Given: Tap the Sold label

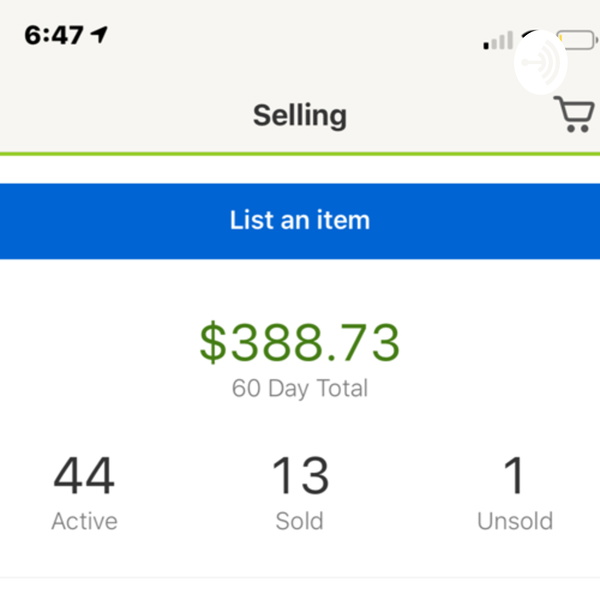Looking at the screenshot, I should [x=300, y=521].
